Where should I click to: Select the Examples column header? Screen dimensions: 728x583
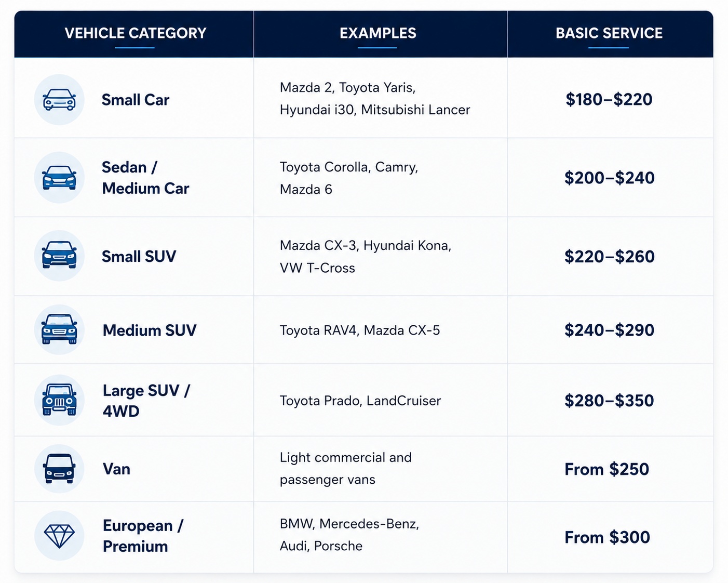(x=378, y=33)
